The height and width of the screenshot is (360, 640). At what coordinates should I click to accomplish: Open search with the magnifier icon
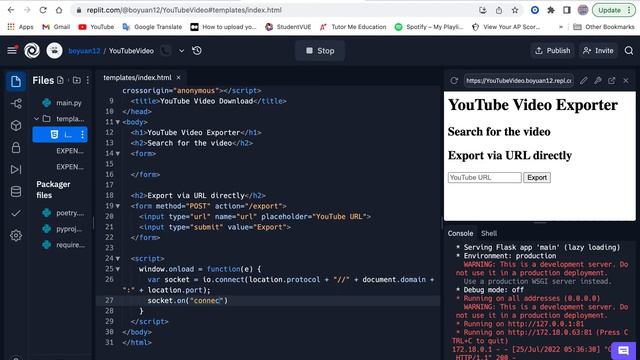click(x=629, y=51)
